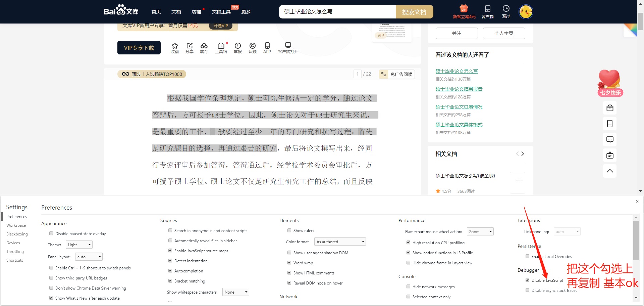Toggle the Disable JavaScript checkbox
This screenshot has width=644, height=306.
(x=527, y=280)
